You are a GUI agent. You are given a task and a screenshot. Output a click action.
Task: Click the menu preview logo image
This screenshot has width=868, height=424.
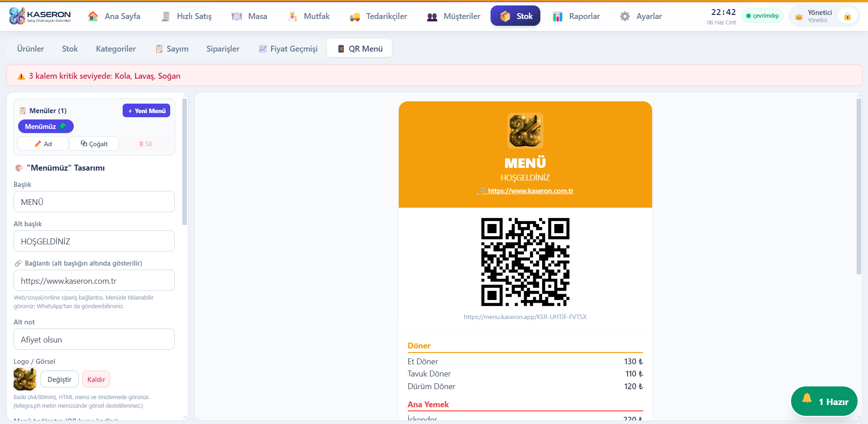[525, 131]
